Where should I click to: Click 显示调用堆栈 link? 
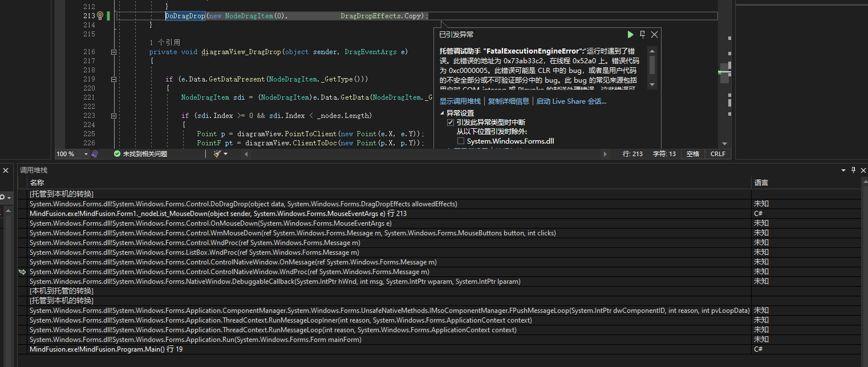coord(460,101)
